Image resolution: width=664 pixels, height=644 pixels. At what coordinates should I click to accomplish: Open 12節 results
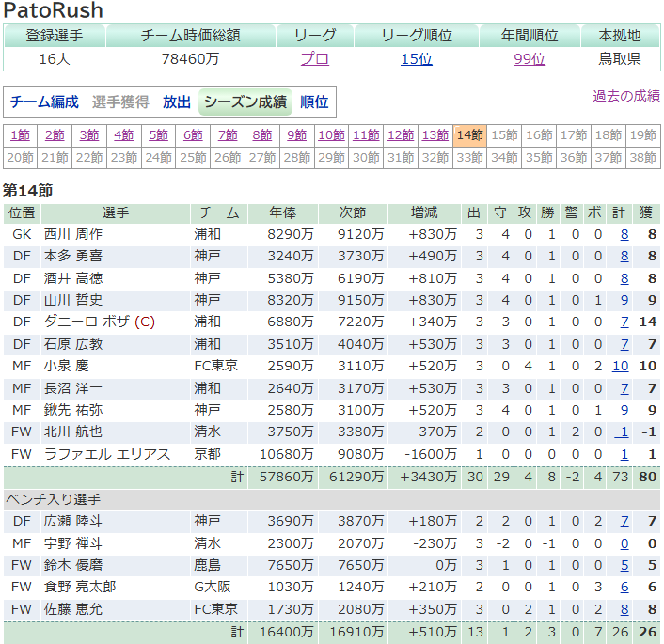click(x=401, y=135)
